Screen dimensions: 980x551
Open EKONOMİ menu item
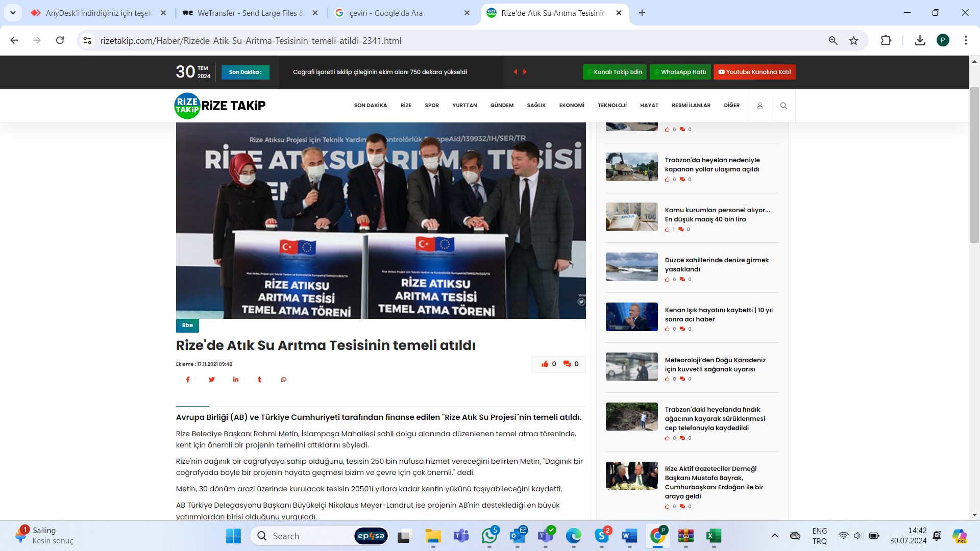coord(572,106)
